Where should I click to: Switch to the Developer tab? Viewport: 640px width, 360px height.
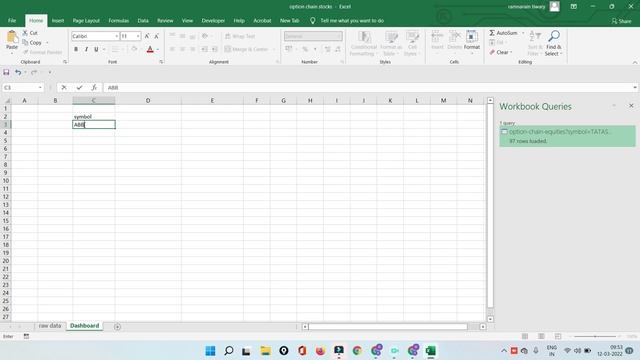pyautogui.click(x=213, y=20)
